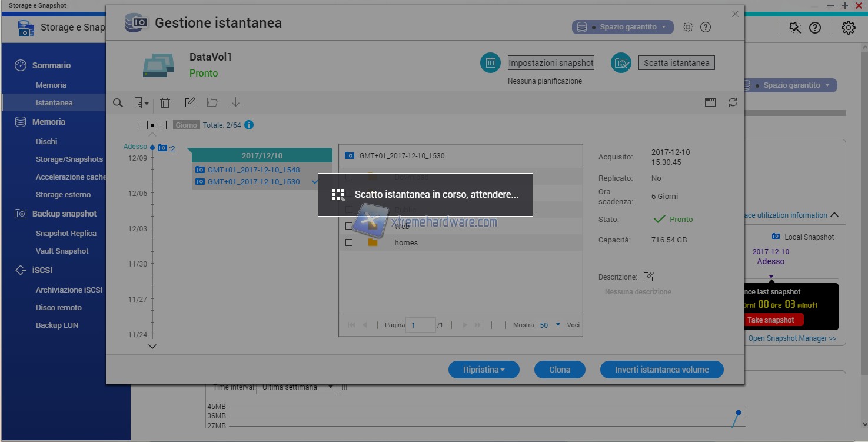Click the search magnifier icon in toolbar
868x442 pixels.
[118, 103]
